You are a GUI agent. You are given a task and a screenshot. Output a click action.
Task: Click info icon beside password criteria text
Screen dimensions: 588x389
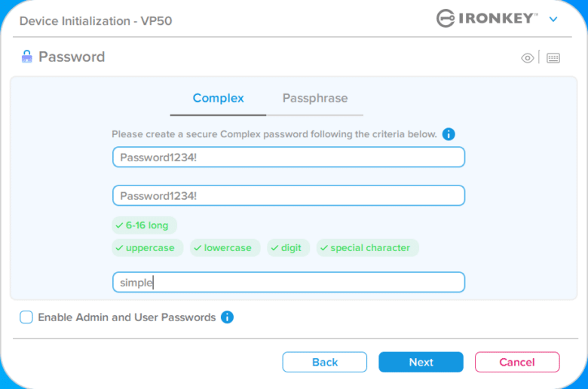coord(449,134)
